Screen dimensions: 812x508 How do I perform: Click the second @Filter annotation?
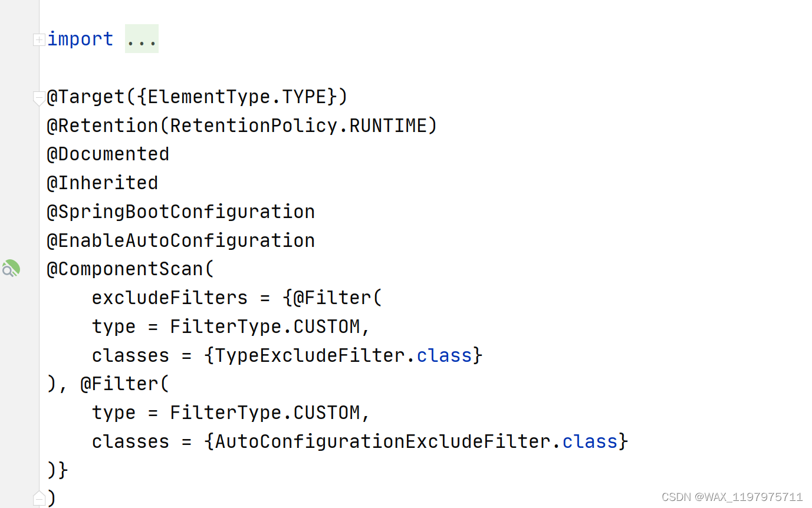(x=119, y=384)
